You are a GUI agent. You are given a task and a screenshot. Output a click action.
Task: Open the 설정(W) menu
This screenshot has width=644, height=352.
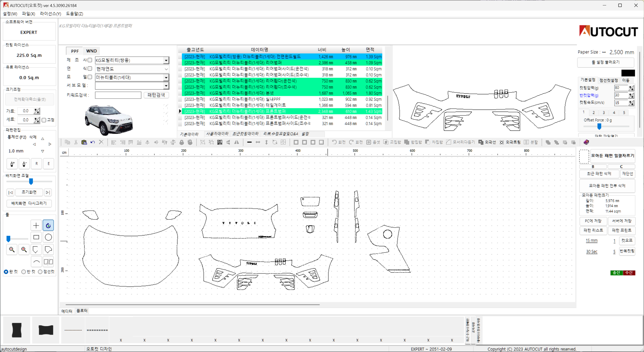(10, 14)
